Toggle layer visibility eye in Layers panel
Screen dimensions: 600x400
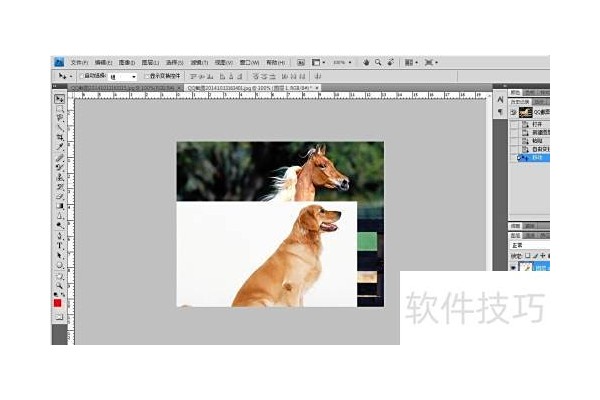(x=513, y=267)
